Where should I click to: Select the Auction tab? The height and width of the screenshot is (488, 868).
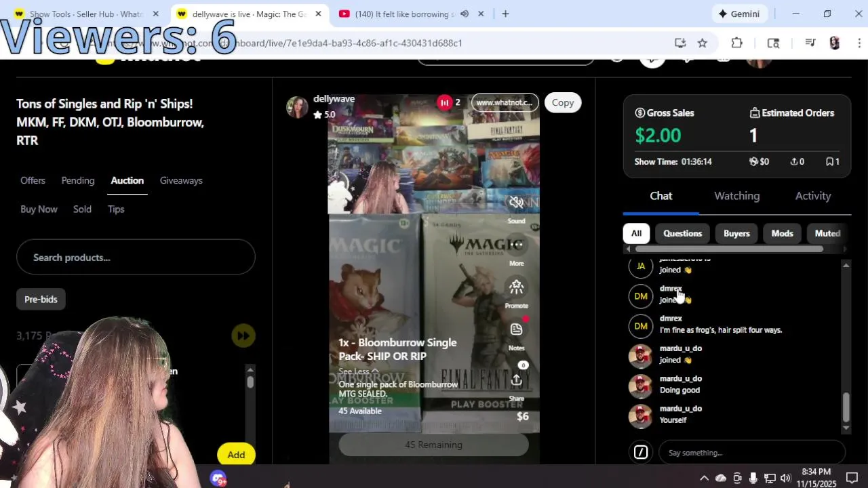tap(127, 180)
